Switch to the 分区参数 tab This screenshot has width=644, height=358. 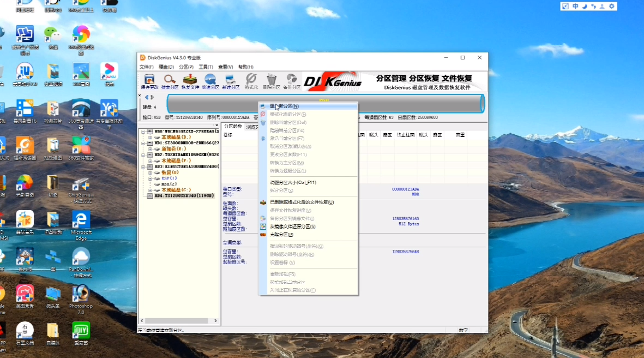(232, 127)
